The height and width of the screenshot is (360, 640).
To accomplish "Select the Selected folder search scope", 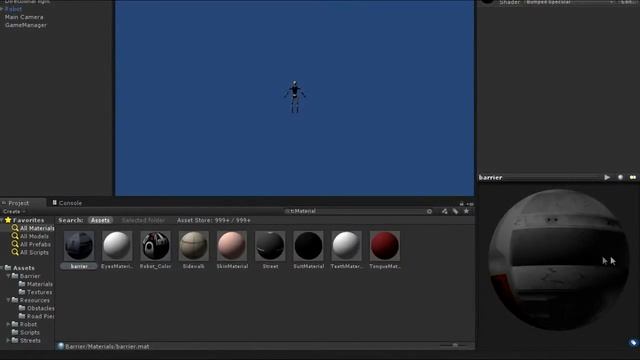I will 143,220.
